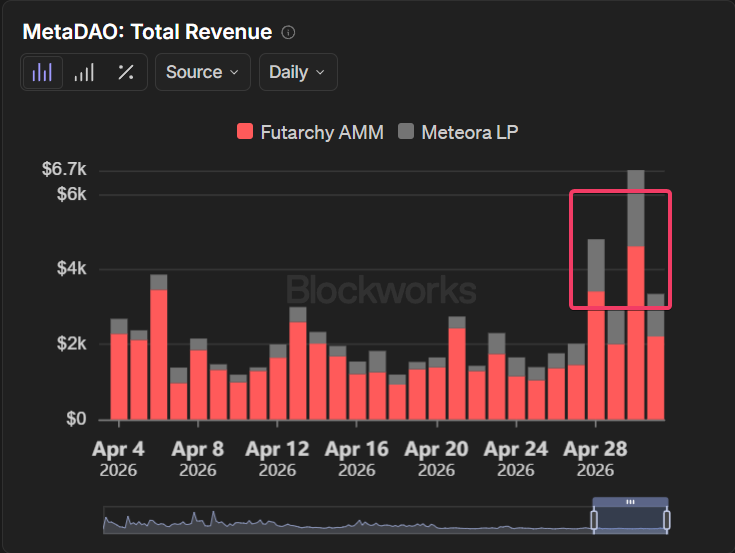Screen dimensions: 735x553
Task: Click the bar above the Apr 20 tick
Action: (437, 389)
